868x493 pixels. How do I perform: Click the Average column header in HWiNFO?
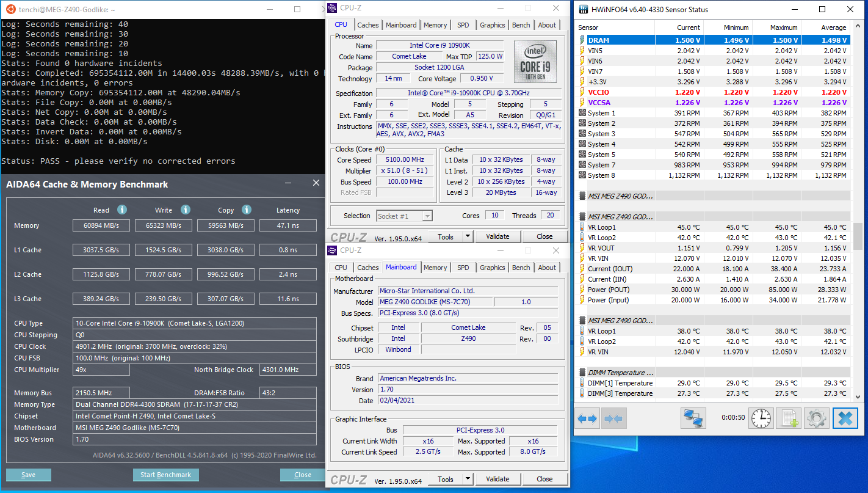pos(825,27)
